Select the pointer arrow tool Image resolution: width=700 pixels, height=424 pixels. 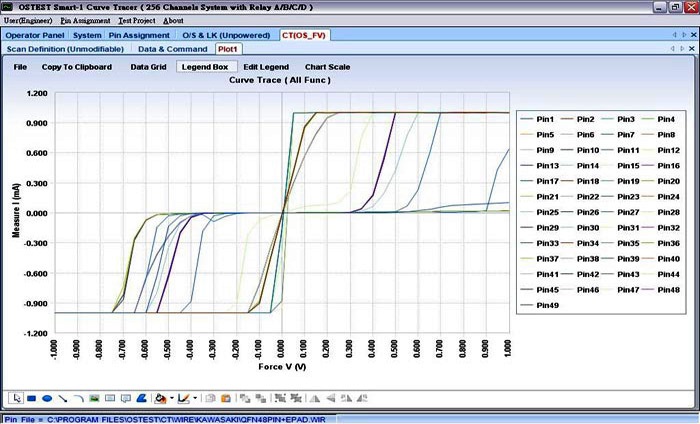point(15,398)
